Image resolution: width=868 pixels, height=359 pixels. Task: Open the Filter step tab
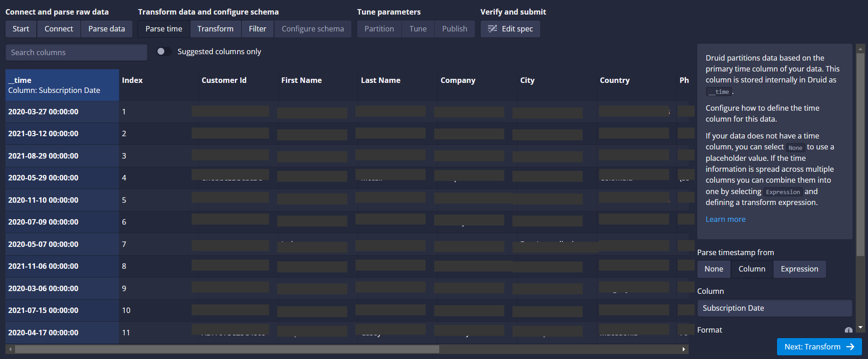(x=257, y=29)
